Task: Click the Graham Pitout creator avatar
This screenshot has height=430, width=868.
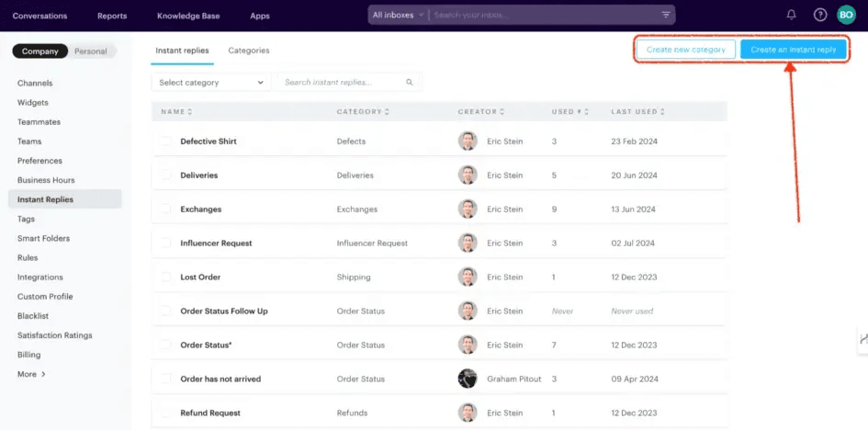Action: 468,379
